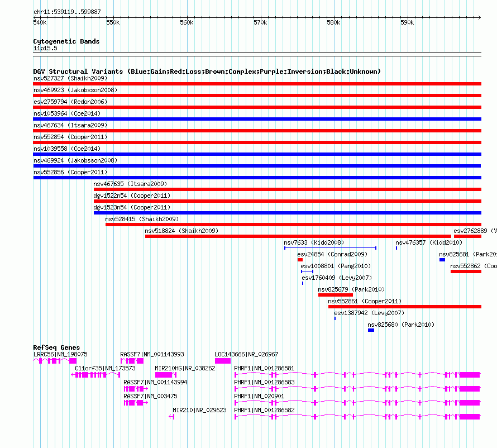Select the nsv469923 (Jakobsson2008) variant label
The image size is (497, 448).
click(75, 90)
